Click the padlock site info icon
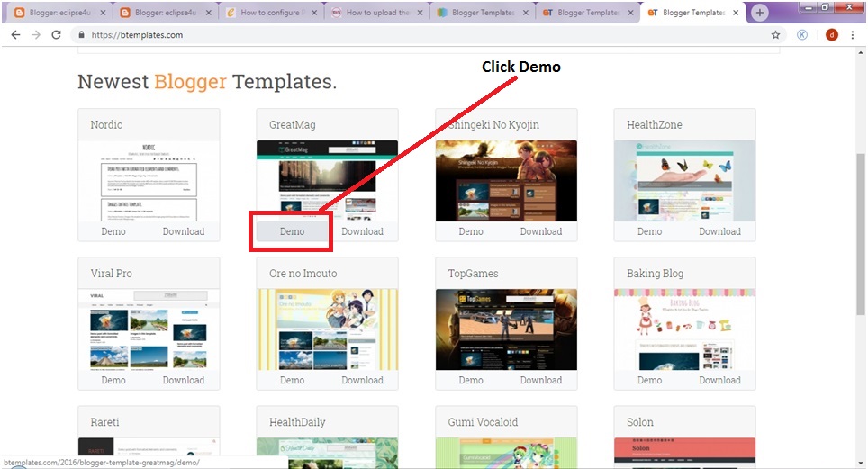Viewport: 868px width, 469px height. point(81,35)
